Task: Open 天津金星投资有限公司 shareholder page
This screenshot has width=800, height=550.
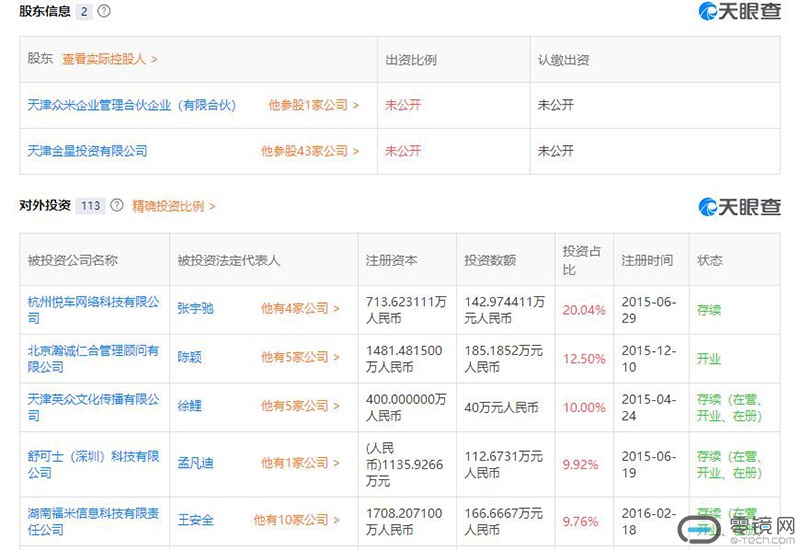Action: tap(88, 151)
